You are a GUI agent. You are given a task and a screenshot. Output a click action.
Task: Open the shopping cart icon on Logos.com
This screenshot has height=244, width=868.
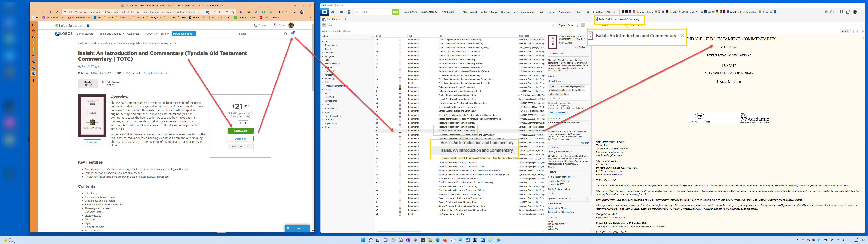pyautogui.click(x=292, y=33)
